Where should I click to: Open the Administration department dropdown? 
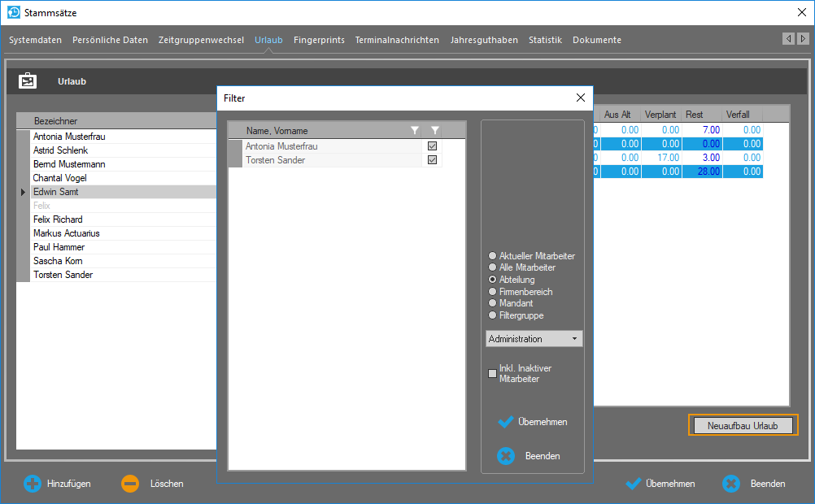[x=534, y=339]
